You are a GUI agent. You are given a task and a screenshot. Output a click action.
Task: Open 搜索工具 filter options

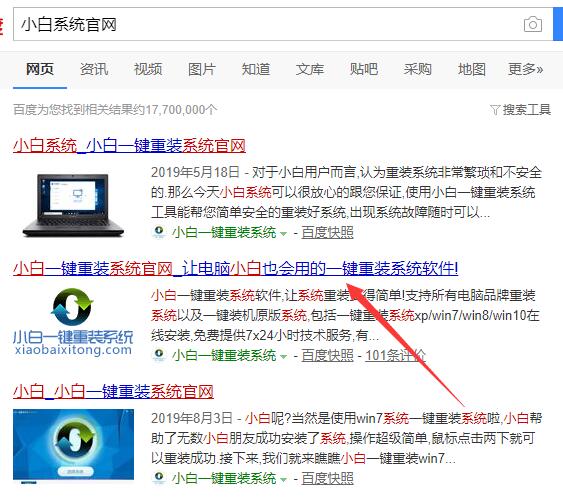[x=520, y=110]
